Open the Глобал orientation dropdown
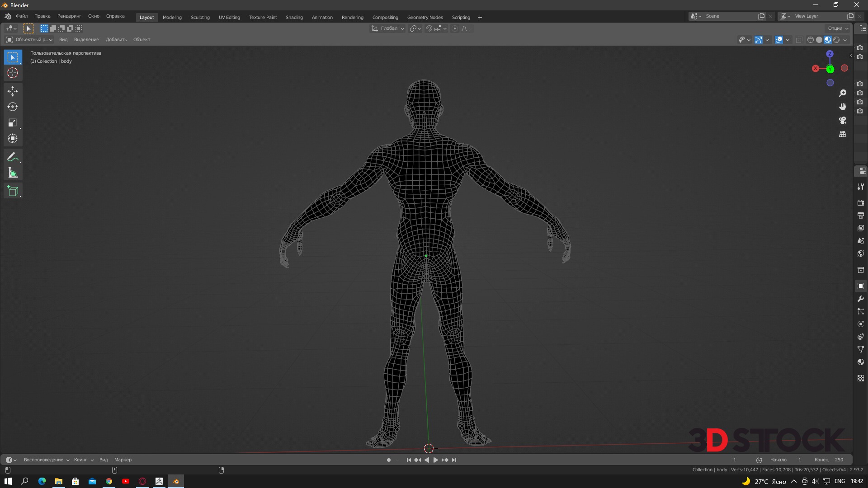The image size is (868, 488). (388, 28)
